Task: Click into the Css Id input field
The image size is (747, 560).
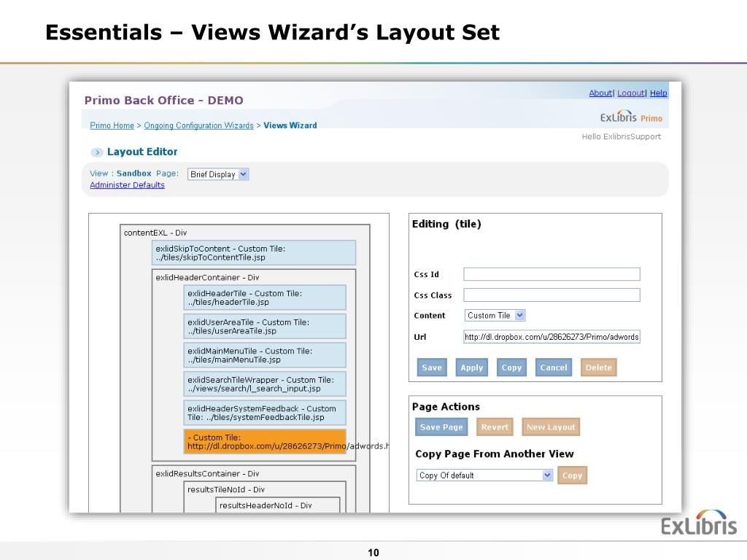Action: 551,274
